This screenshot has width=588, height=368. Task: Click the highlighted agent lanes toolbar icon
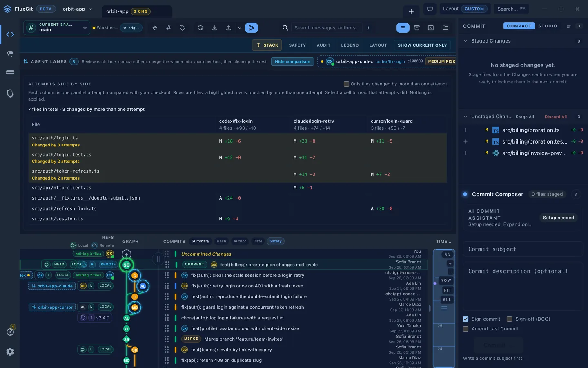click(x=252, y=28)
